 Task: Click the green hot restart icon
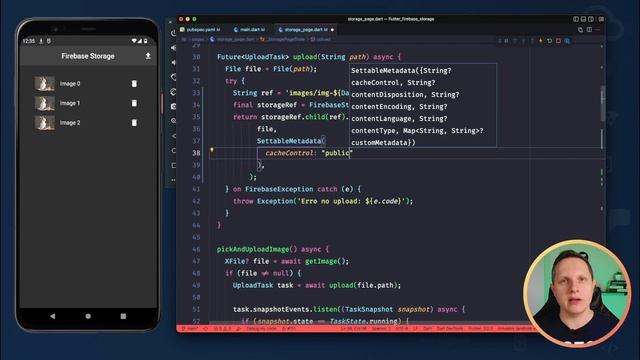click(550, 41)
